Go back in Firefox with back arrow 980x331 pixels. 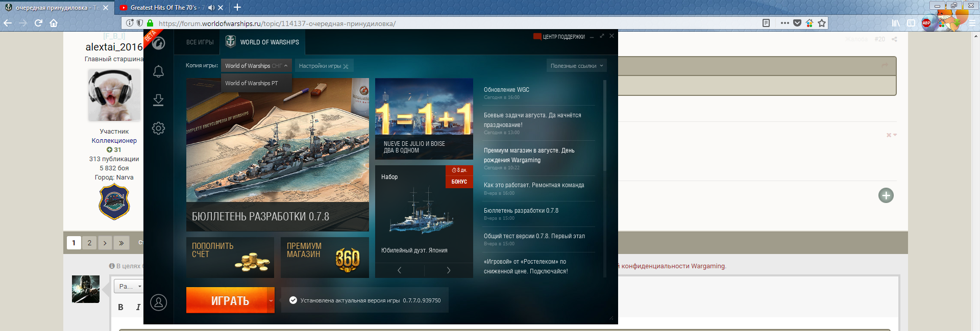point(8,23)
